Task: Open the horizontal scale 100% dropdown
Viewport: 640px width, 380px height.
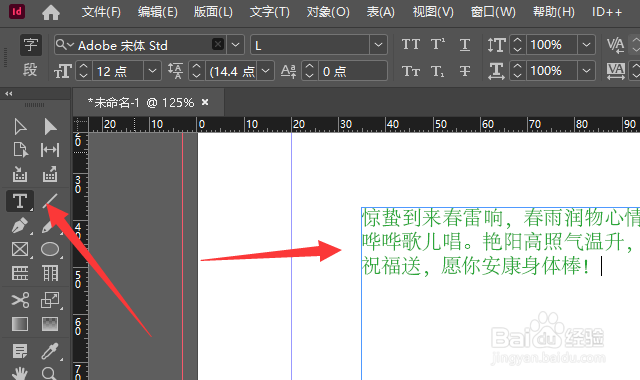Action: (x=587, y=71)
